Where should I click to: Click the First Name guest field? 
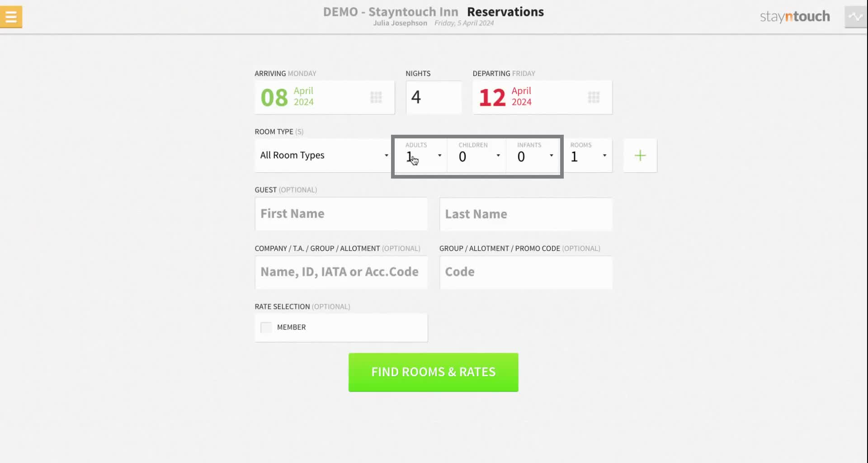[341, 214]
